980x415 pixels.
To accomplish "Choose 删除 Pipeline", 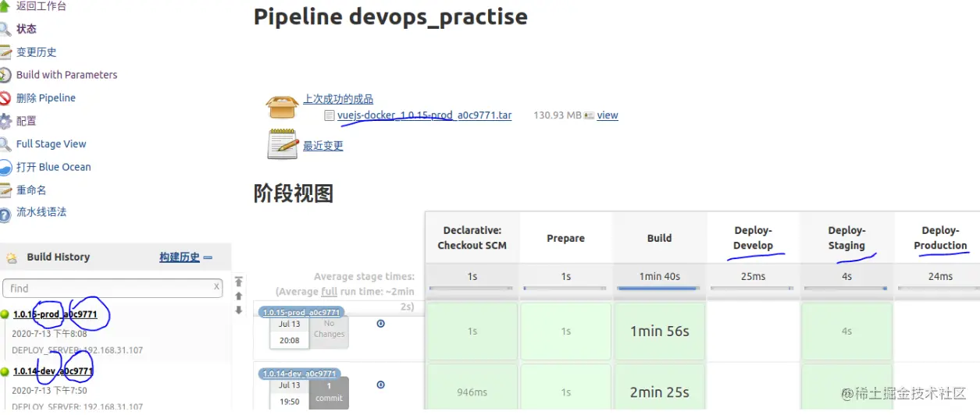I will (46, 98).
